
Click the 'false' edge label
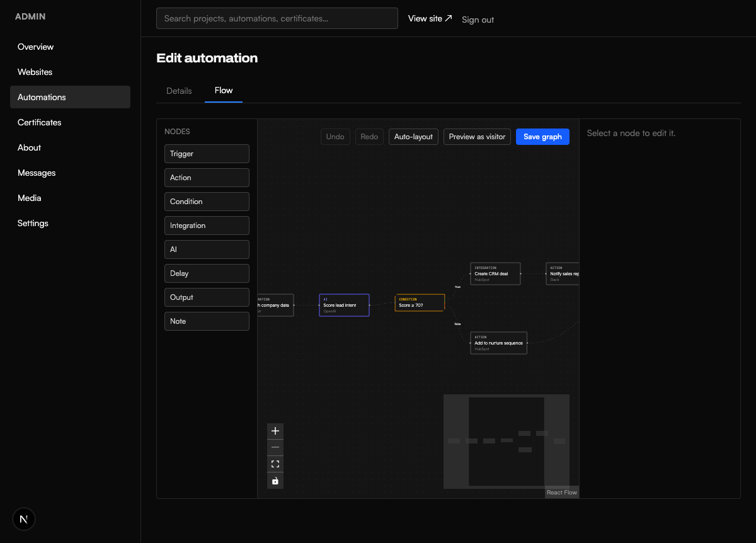[458, 324]
